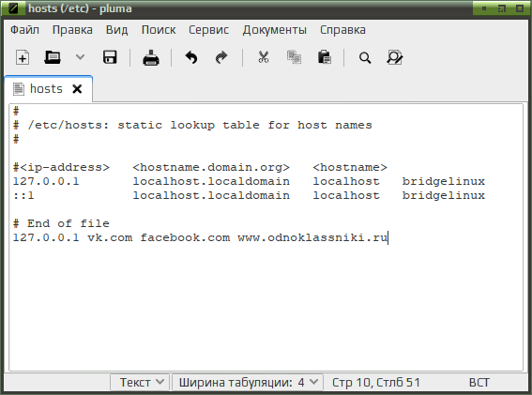Image resolution: width=532 pixels, height=395 pixels.
Task: Open search with magnifying glass icon
Action: 365,57
